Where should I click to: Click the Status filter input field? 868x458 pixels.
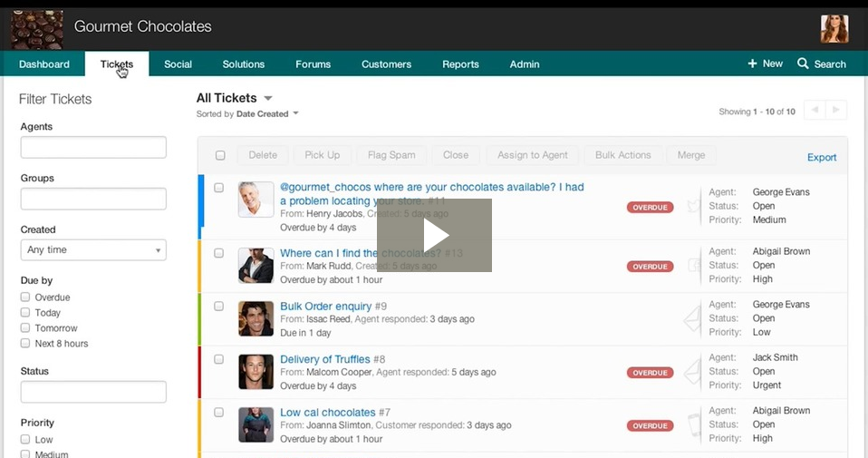(x=93, y=392)
